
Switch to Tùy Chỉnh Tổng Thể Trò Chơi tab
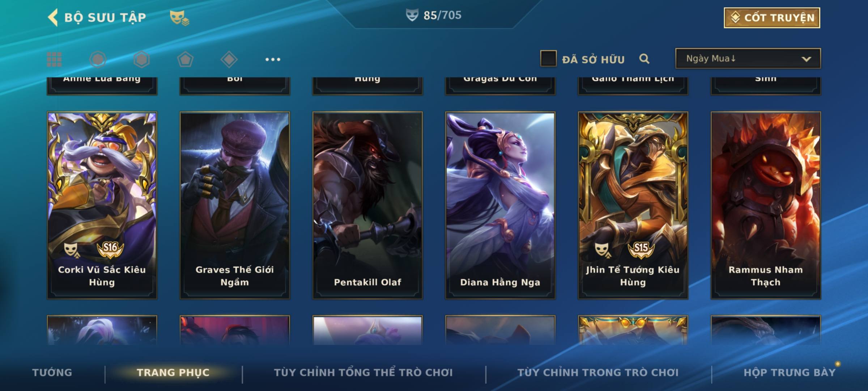363,372
